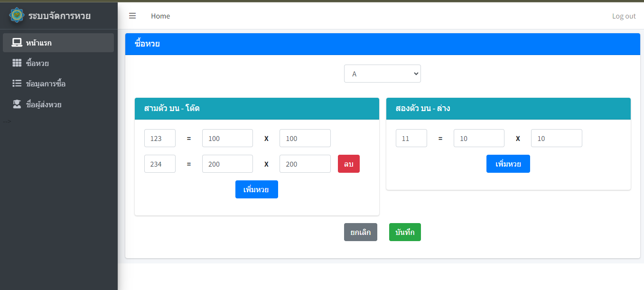Click the lottery system logo icon

click(17, 15)
